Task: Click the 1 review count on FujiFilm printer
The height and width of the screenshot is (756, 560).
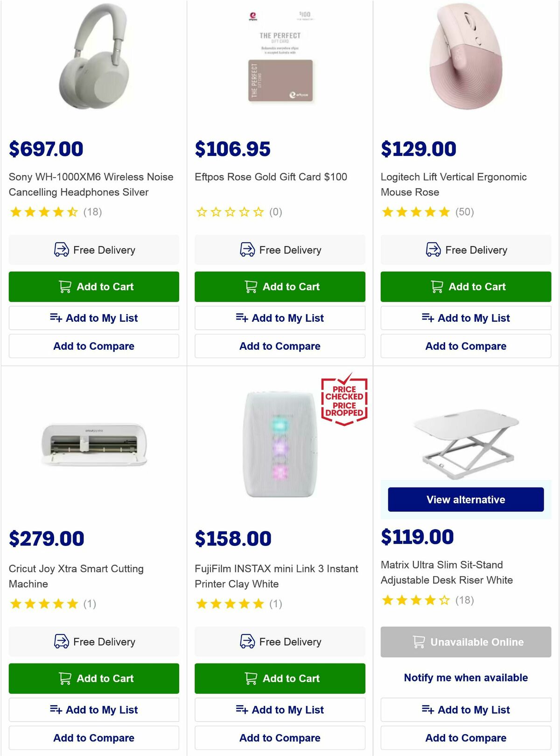Action: click(x=275, y=603)
